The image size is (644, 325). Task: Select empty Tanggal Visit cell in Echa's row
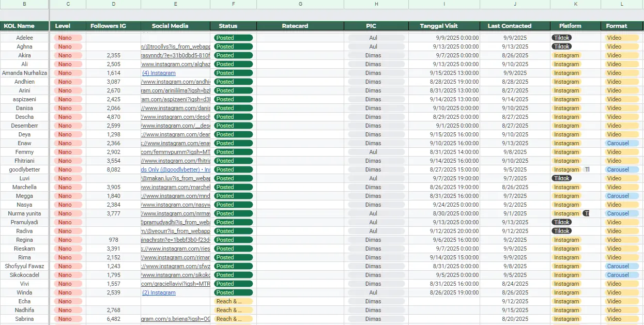point(444,301)
